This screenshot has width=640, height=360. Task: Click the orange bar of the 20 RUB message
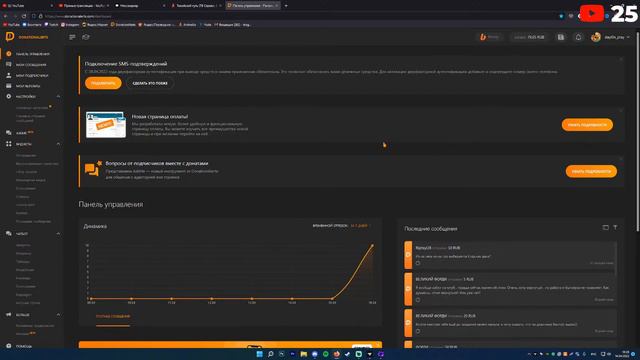pos(408,323)
